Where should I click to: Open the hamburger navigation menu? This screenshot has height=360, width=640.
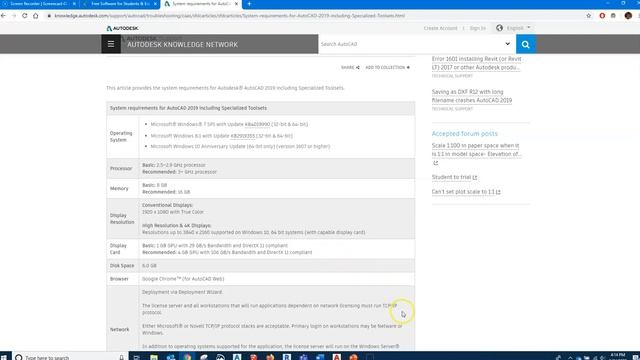pos(111,44)
